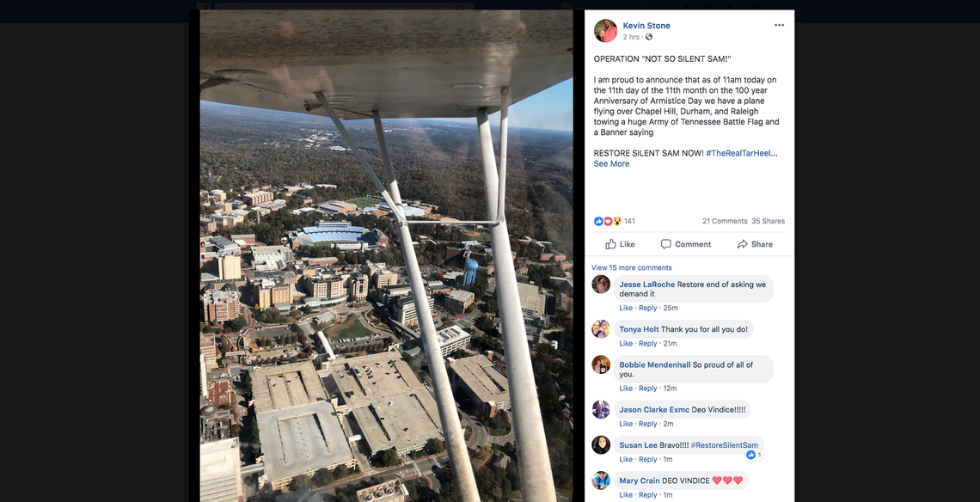This screenshot has width=980, height=502.
Task: Click the #RestoreSilentSam hashtag in Susan Lee's comment
Action: point(723,445)
